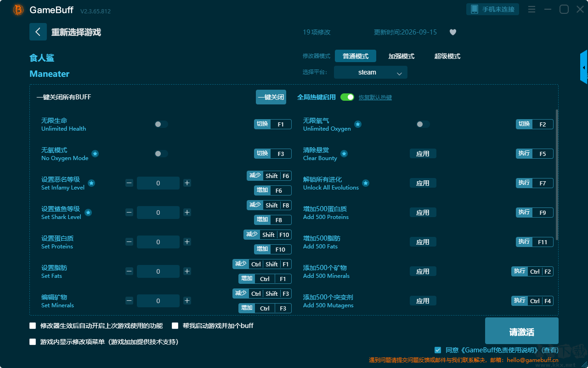The image size is (588, 368).
Task: Toggle 无限氧气 Unlimited Oxygen switch
Action: (x=423, y=124)
